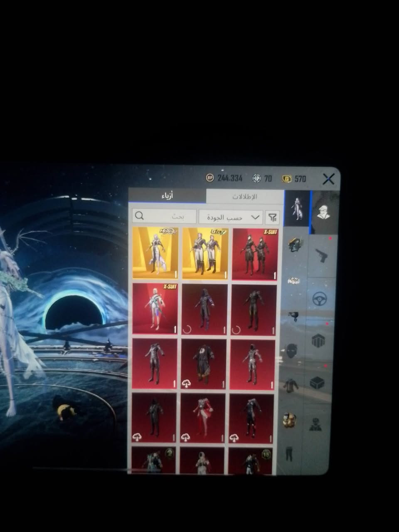
Task: Select the purple hooded outfit, second row
Action: (x=204, y=310)
